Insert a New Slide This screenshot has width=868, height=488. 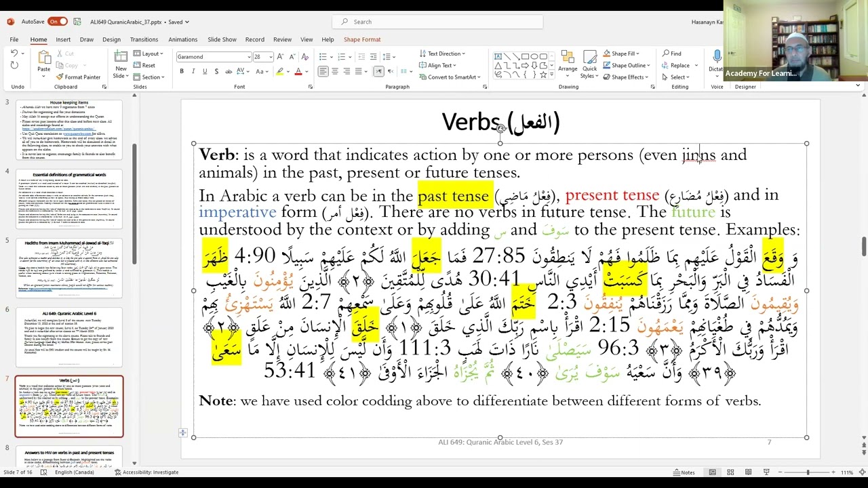[x=121, y=64]
